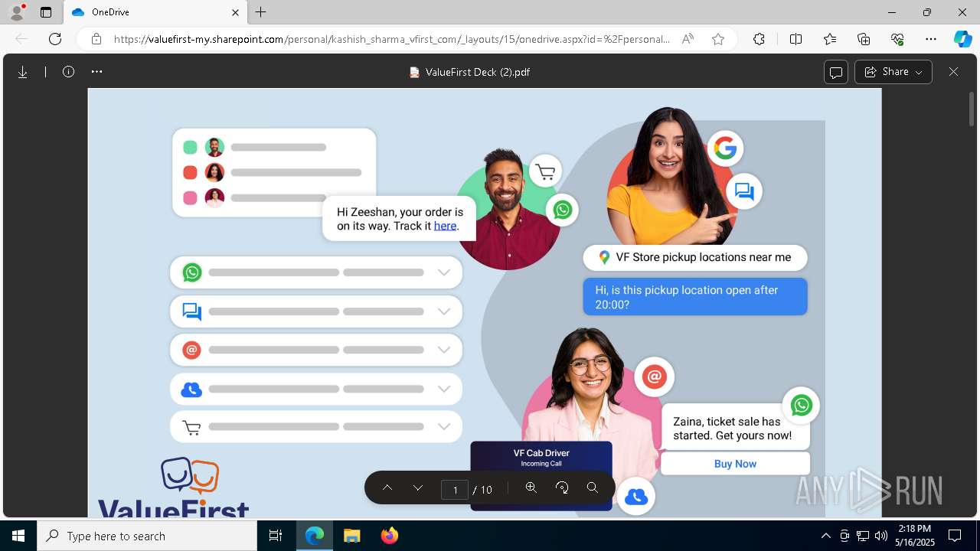
Task: Open the volume control
Action: 880,536
